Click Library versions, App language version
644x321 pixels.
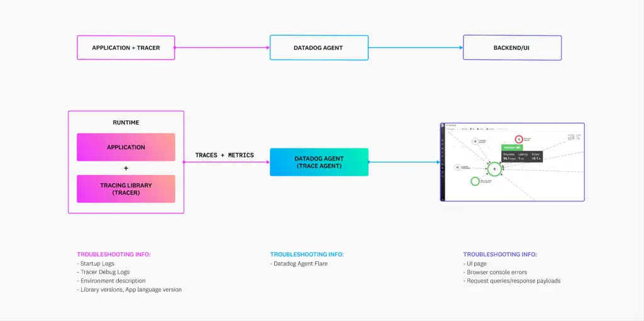tap(130, 290)
